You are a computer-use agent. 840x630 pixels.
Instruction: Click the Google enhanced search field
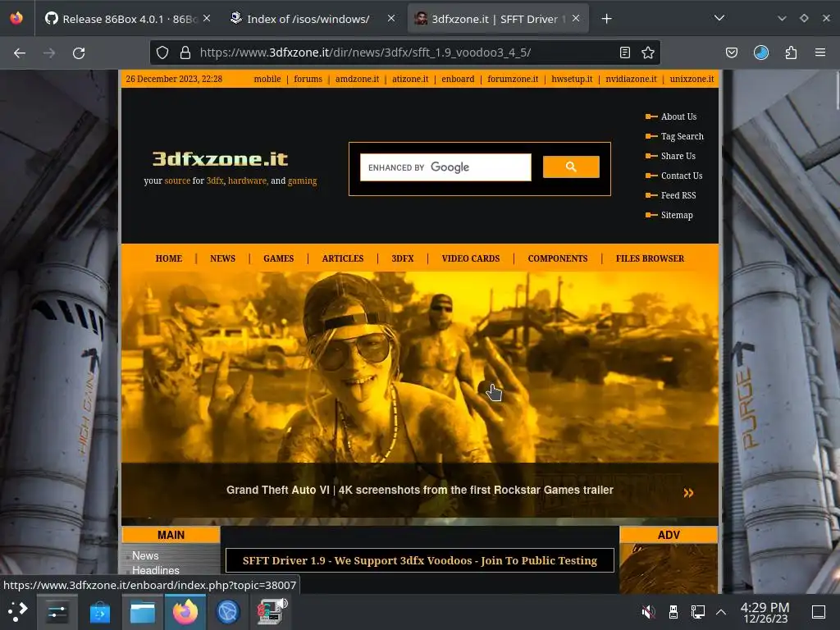445,167
